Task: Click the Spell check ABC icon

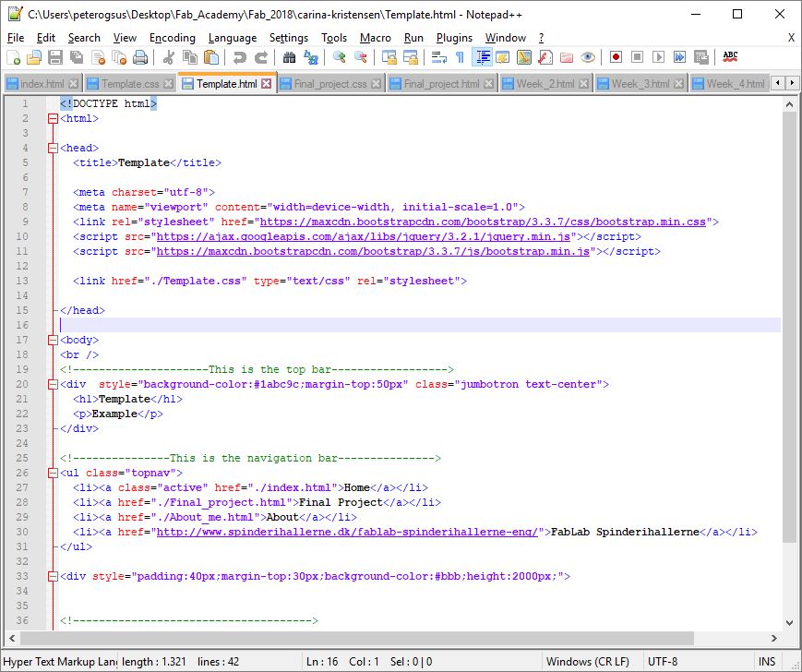Action: 730,57
